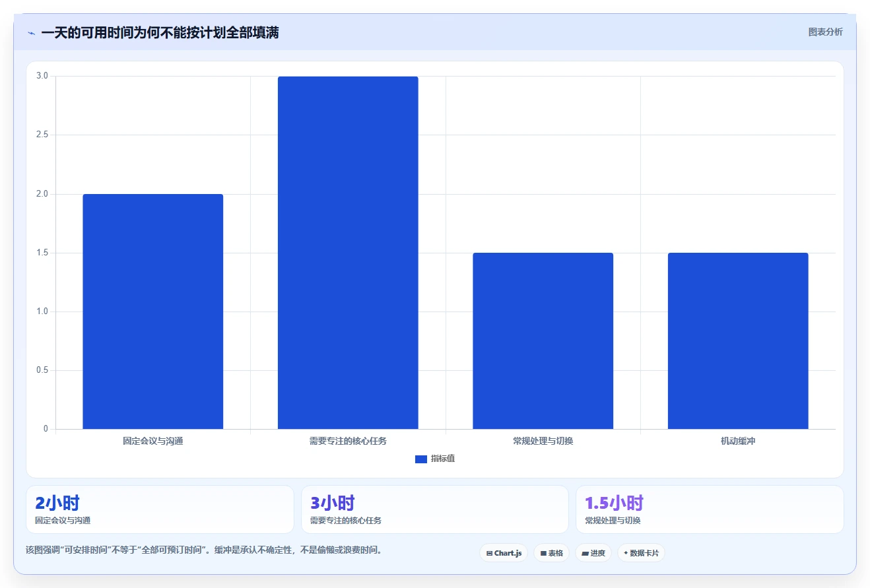Click the 2.0 y-axis tick label
Viewport: 870px width, 588px height.
click(x=42, y=194)
